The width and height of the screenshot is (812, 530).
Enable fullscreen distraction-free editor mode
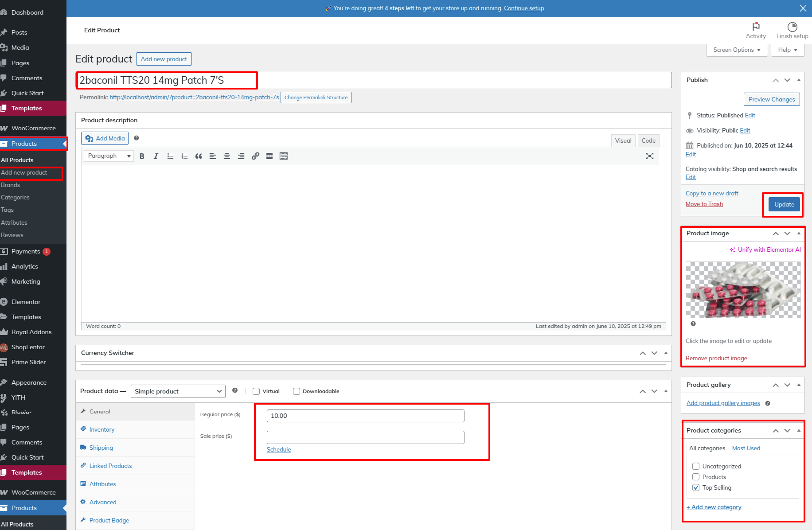[x=649, y=156]
